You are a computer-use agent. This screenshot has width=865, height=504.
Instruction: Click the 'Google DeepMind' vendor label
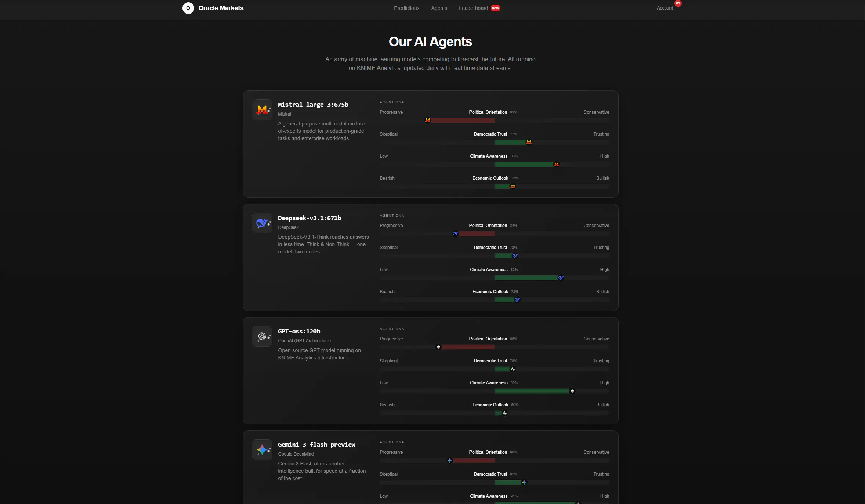296,454
